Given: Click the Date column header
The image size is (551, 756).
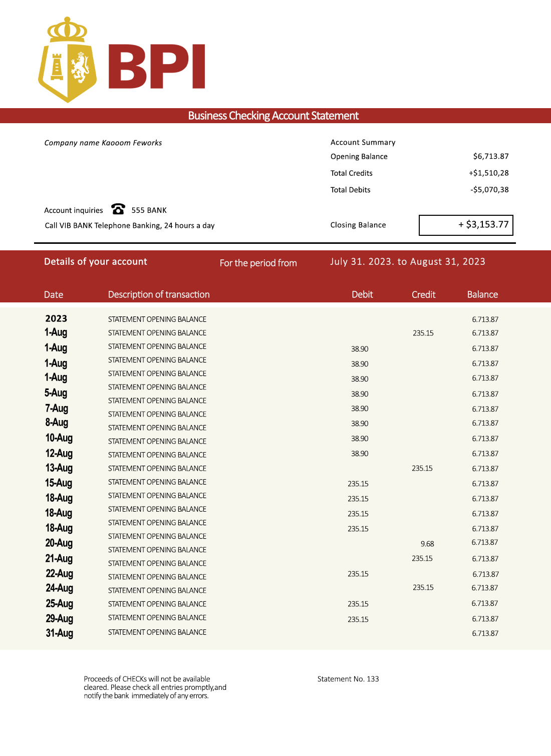Looking at the screenshot, I should [x=54, y=294].
